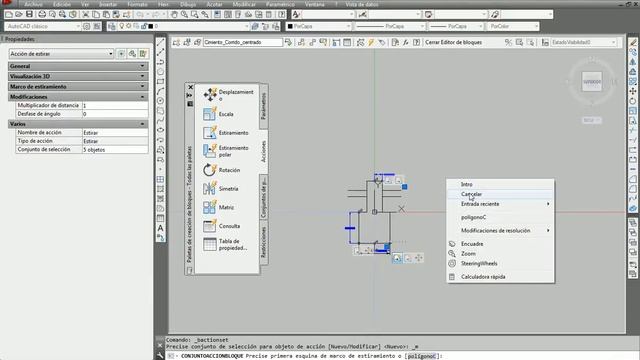Select the Rotación action tool
This screenshot has height=360, width=640.
pos(222,170)
